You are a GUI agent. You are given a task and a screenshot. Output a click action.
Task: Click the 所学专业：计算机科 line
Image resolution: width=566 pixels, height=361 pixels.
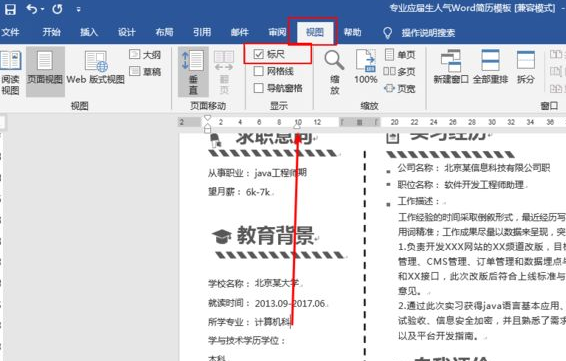point(249,322)
